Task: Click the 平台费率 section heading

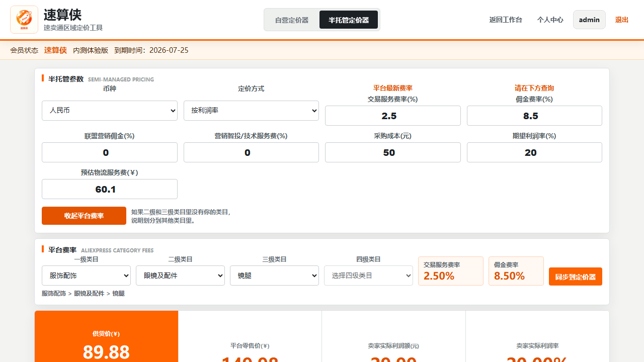Action: point(62,250)
